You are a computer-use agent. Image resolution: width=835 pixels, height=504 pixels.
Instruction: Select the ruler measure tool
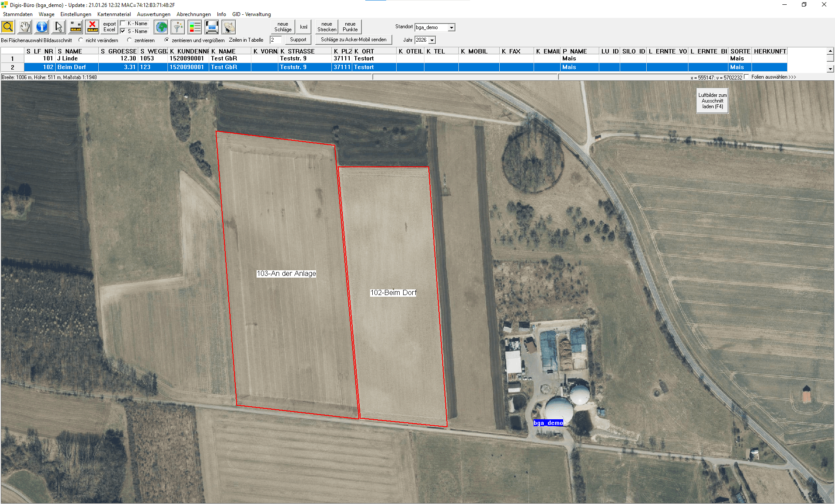click(76, 27)
